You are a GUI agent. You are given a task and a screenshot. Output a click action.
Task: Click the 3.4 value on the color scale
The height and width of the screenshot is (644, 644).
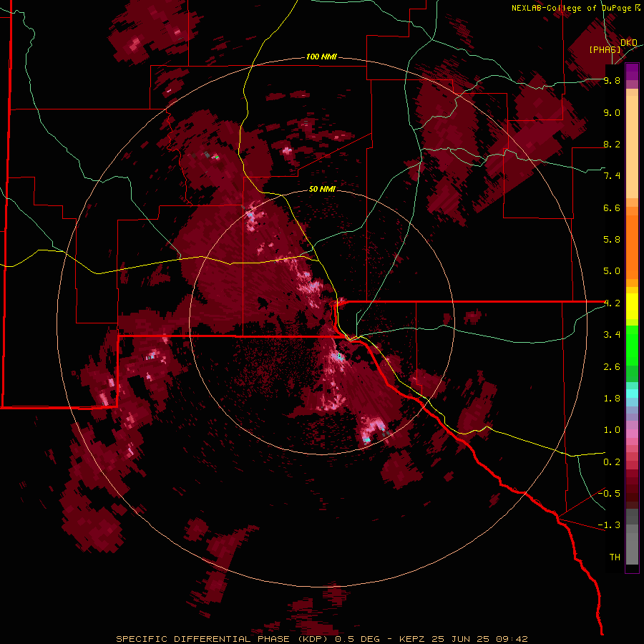[612, 335]
